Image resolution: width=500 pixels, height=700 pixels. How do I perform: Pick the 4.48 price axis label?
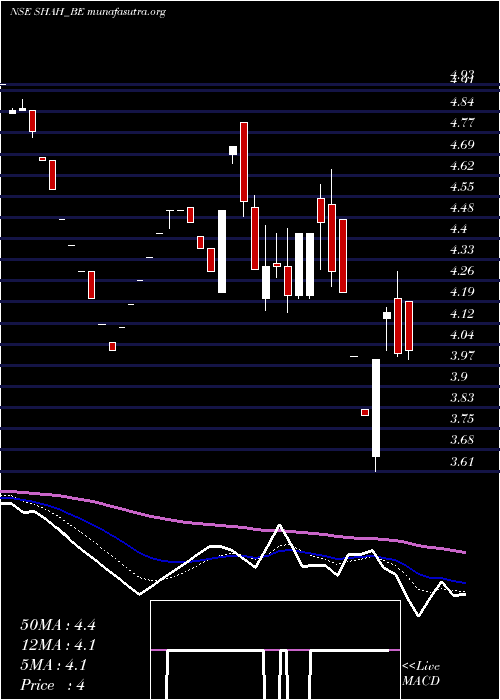(x=462, y=208)
